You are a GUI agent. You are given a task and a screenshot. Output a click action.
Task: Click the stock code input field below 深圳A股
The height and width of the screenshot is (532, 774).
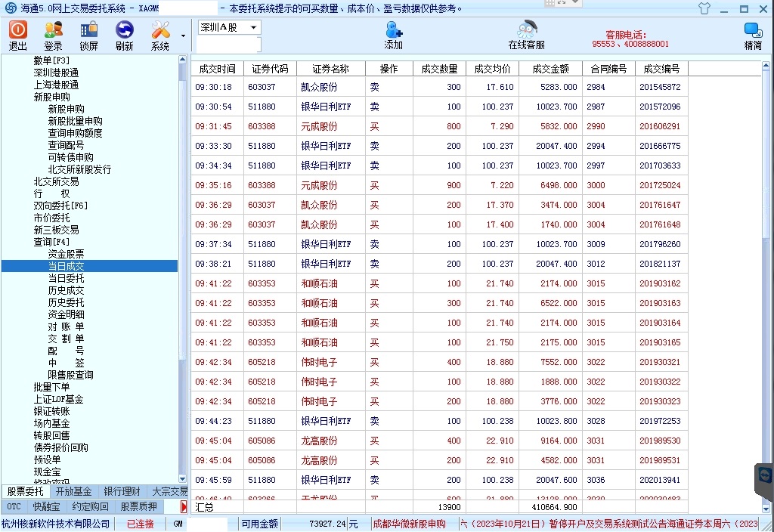tap(228, 45)
